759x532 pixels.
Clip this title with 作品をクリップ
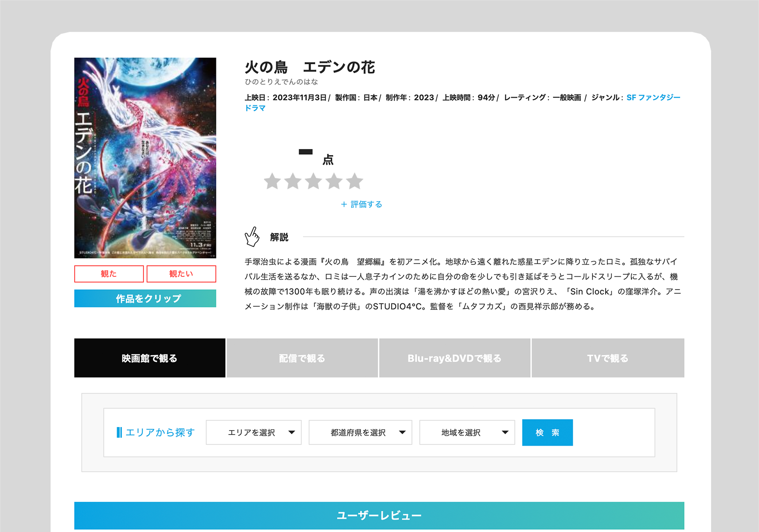145,299
